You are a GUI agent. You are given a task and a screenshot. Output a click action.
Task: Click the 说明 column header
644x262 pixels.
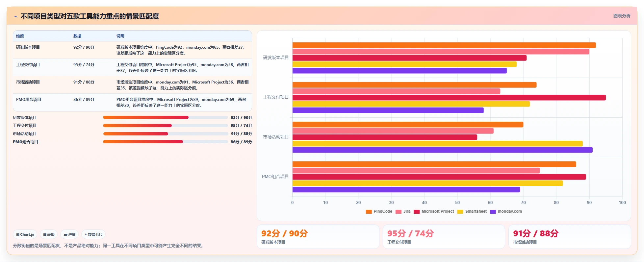pyautogui.click(x=120, y=36)
